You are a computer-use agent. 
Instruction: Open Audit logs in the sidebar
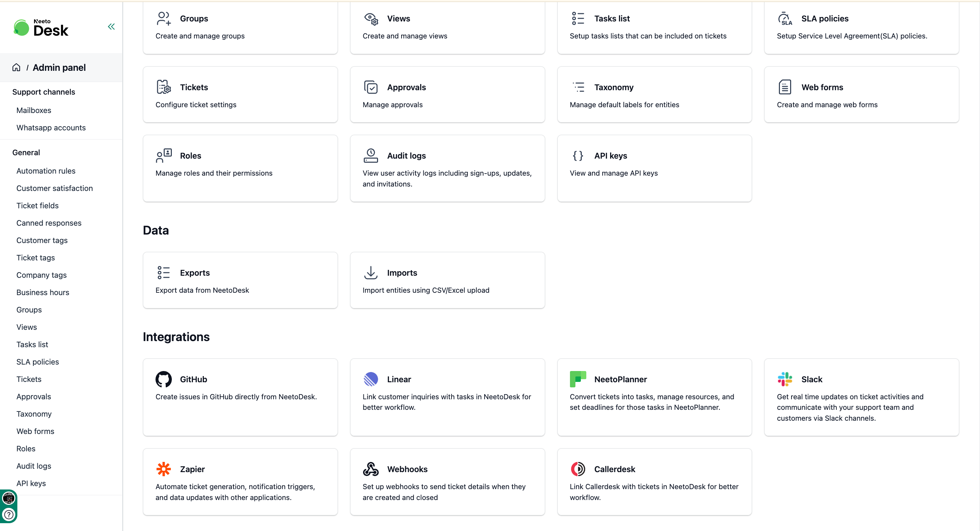(x=34, y=466)
